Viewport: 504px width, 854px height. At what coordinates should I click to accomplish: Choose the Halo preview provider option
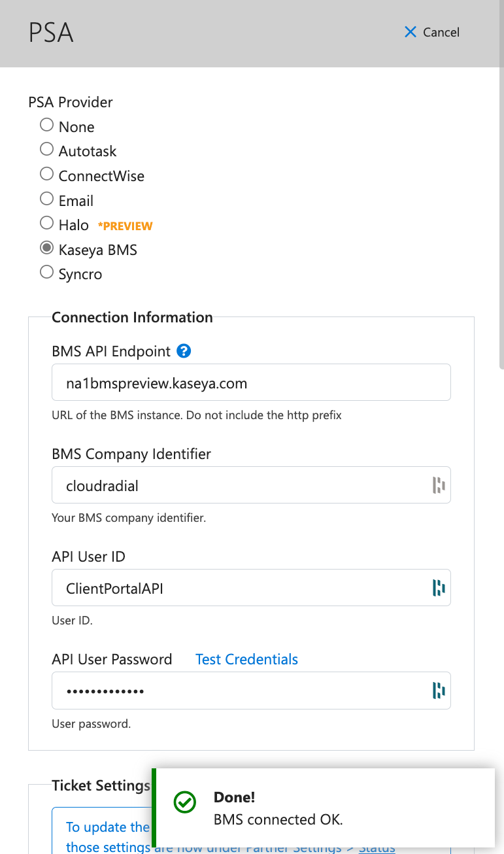pos(46,223)
